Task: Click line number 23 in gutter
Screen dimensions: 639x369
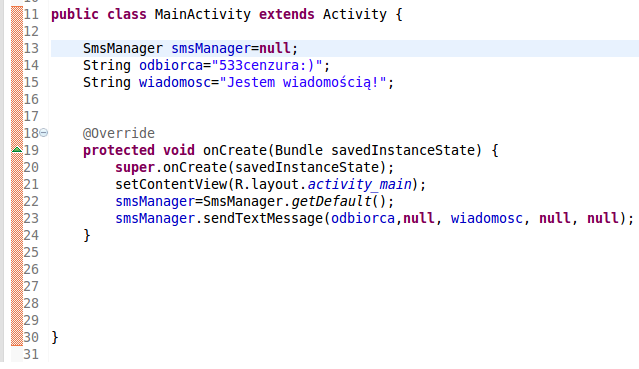Action: click(31, 219)
